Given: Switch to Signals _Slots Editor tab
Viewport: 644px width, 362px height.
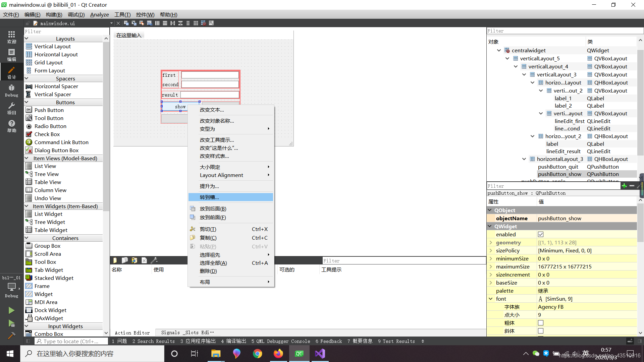Looking at the screenshot, I should click(x=187, y=333).
